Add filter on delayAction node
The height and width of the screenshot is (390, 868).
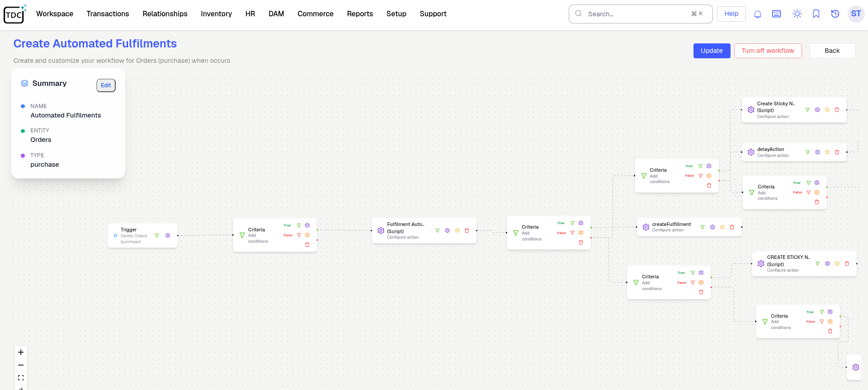click(x=808, y=152)
